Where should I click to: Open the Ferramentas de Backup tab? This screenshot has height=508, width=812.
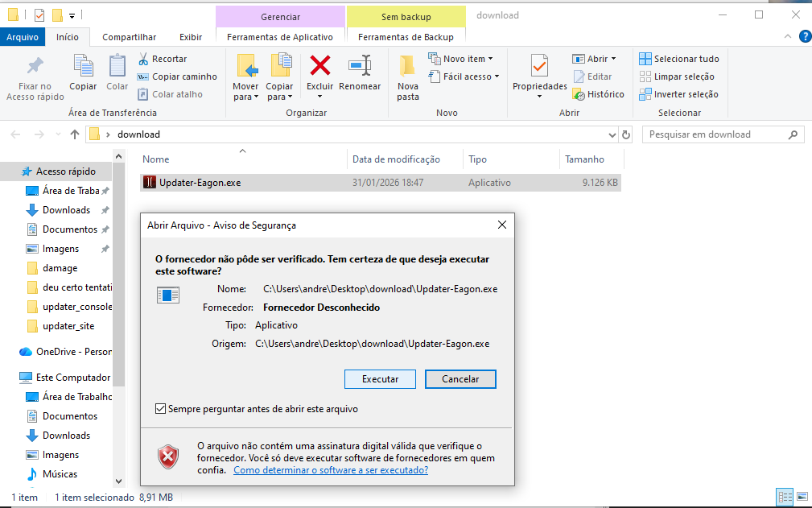pos(406,37)
